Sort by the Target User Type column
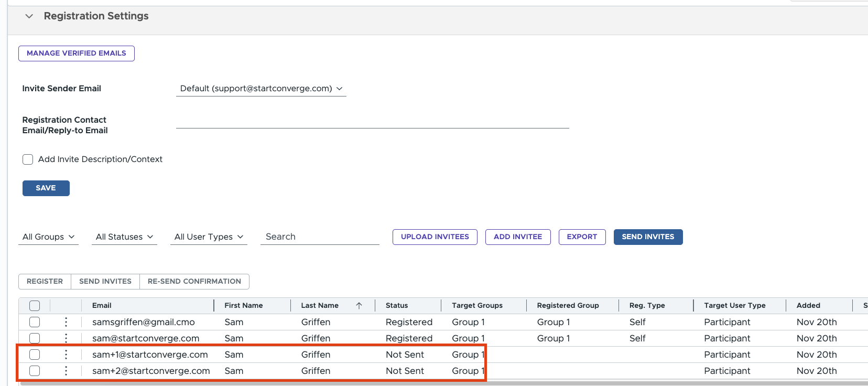The height and width of the screenshot is (386, 868). click(x=735, y=306)
